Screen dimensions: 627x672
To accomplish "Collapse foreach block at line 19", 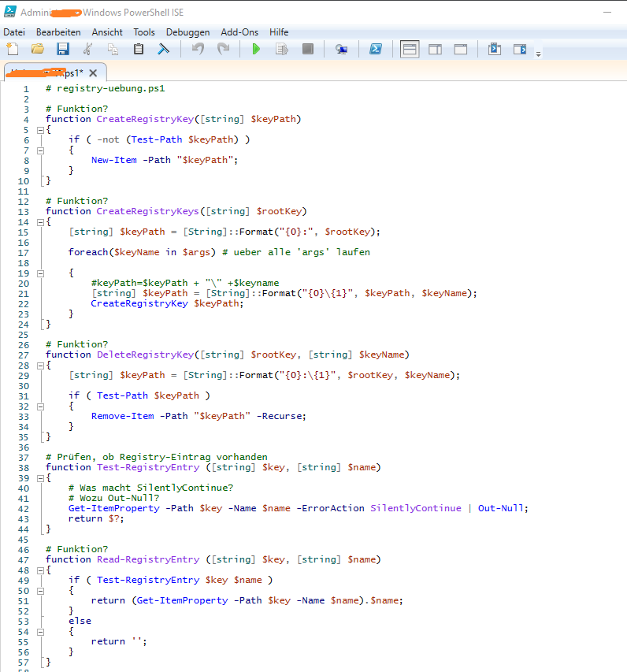I will click(x=40, y=273).
